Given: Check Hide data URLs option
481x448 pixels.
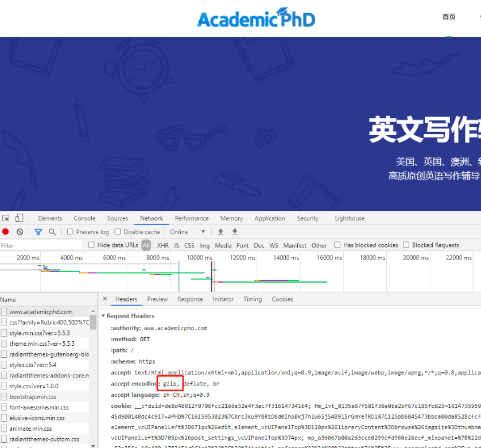Looking at the screenshot, I should 91,245.
